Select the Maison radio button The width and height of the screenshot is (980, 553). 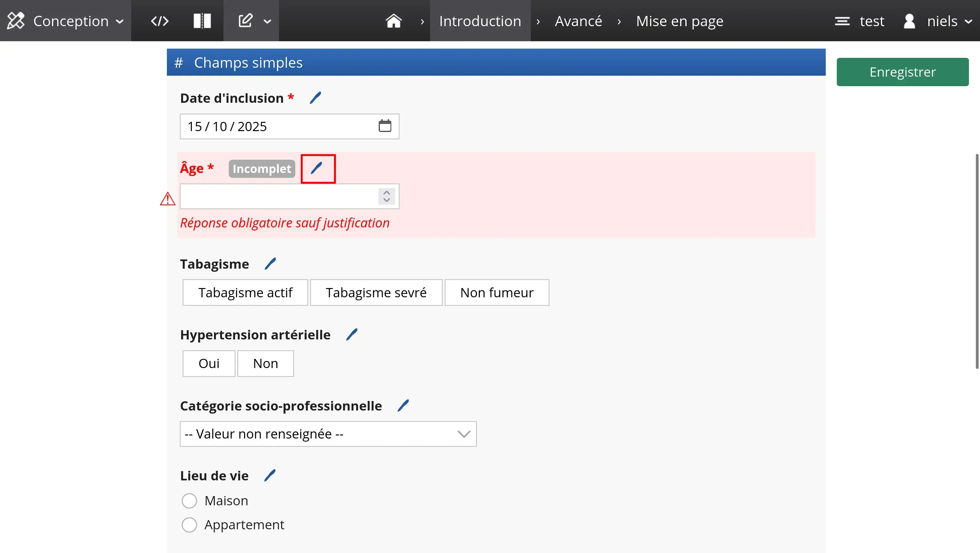click(189, 500)
